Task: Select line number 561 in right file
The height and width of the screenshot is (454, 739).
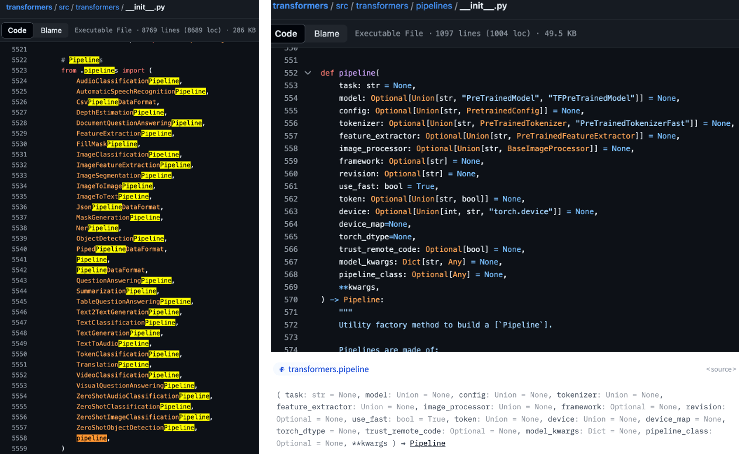Action: [291, 186]
